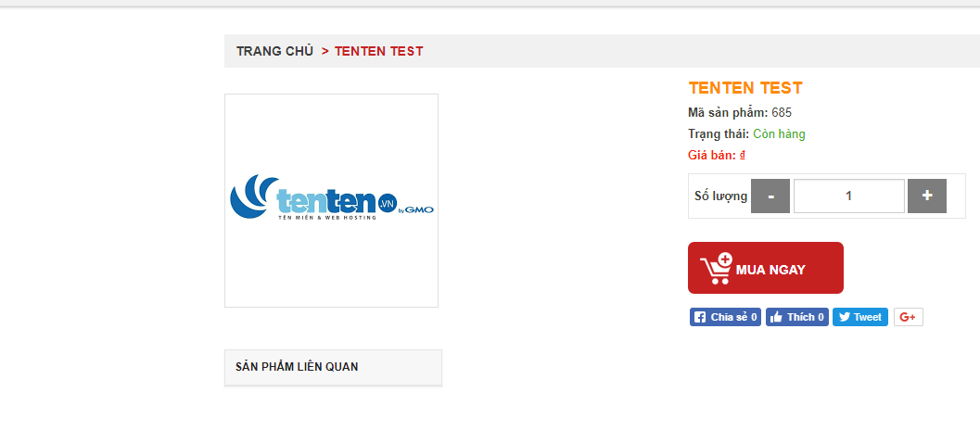Click the Còn hàng status text

click(779, 133)
